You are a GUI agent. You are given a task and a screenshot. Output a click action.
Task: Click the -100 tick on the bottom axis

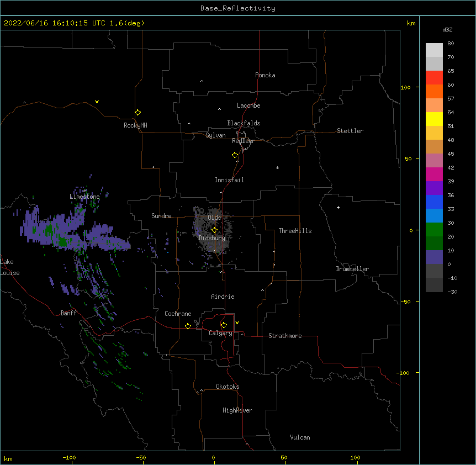point(69,457)
